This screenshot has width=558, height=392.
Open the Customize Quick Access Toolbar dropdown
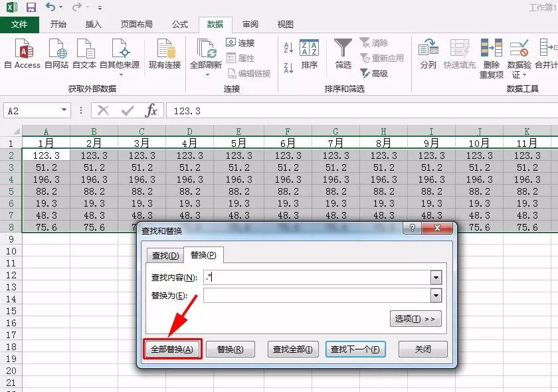(100, 7)
